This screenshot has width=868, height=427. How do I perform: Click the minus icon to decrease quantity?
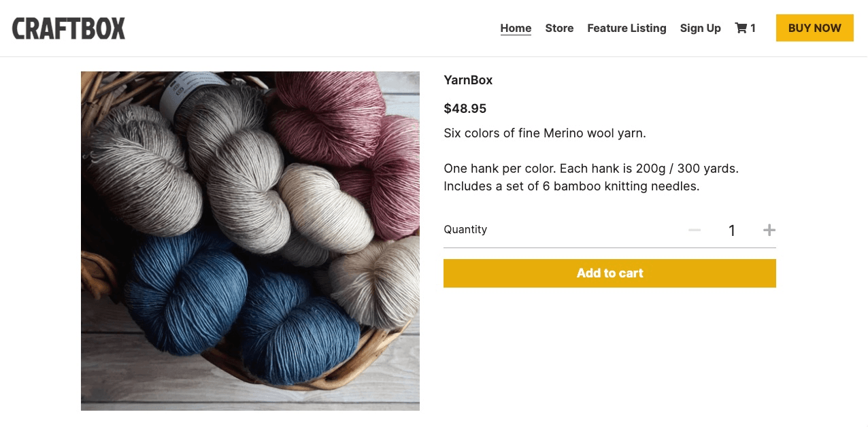pyautogui.click(x=695, y=230)
